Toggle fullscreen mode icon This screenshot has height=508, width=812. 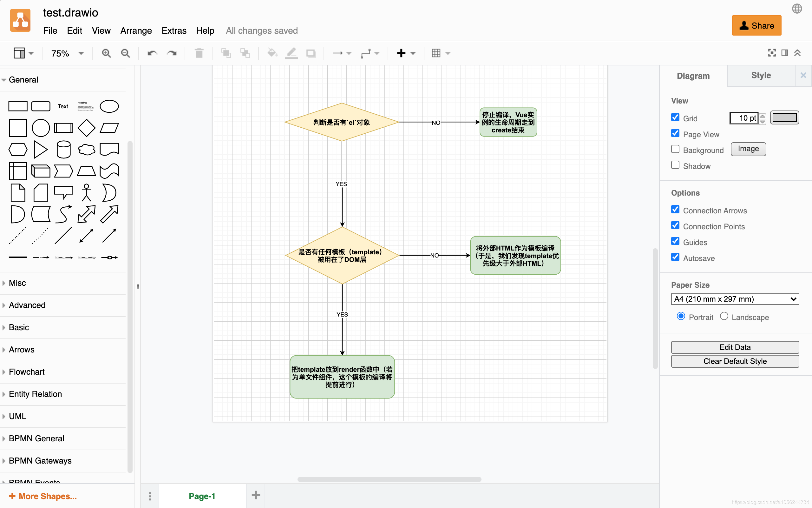(772, 53)
